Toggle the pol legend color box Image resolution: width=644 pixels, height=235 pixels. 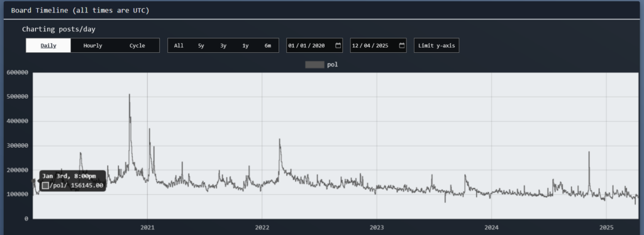[314, 65]
